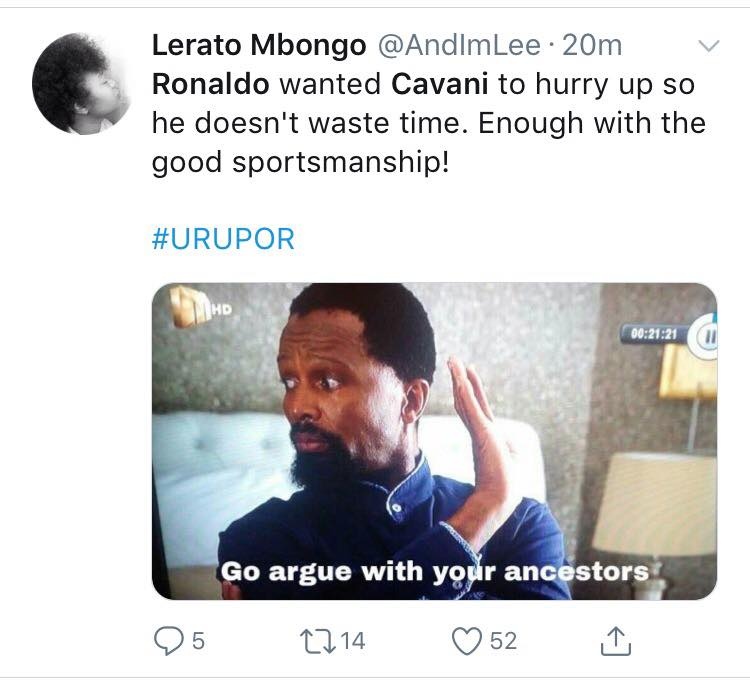This screenshot has height=689, width=750.
Task: Open Lerato Mbongo's profile picture
Action: click(x=82, y=83)
